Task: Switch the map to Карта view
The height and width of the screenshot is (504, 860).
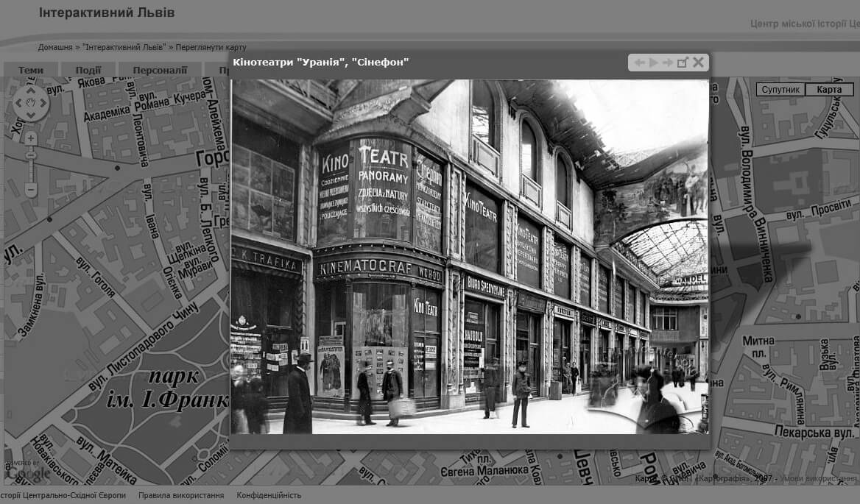Action: tap(829, 90)
